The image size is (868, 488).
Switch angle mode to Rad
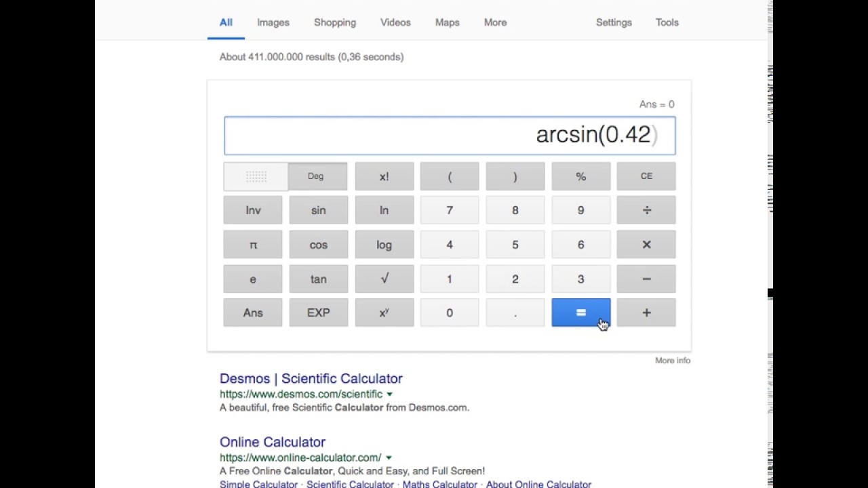[x=256, y=176]
